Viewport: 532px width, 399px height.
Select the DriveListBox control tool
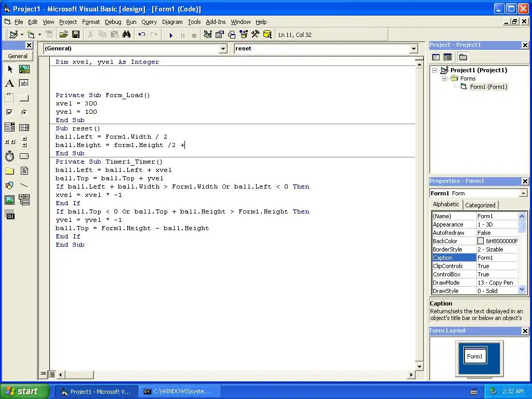click(24, 156)
